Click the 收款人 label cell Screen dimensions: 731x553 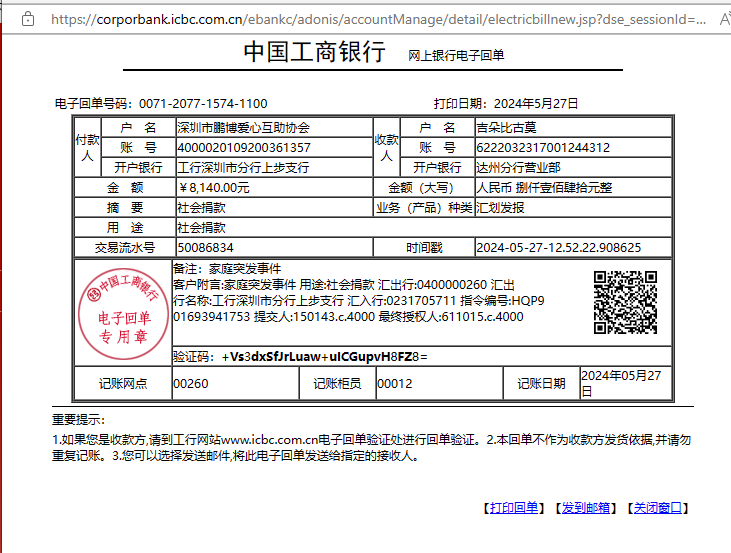pyautogui.click(x=386, y=147)
